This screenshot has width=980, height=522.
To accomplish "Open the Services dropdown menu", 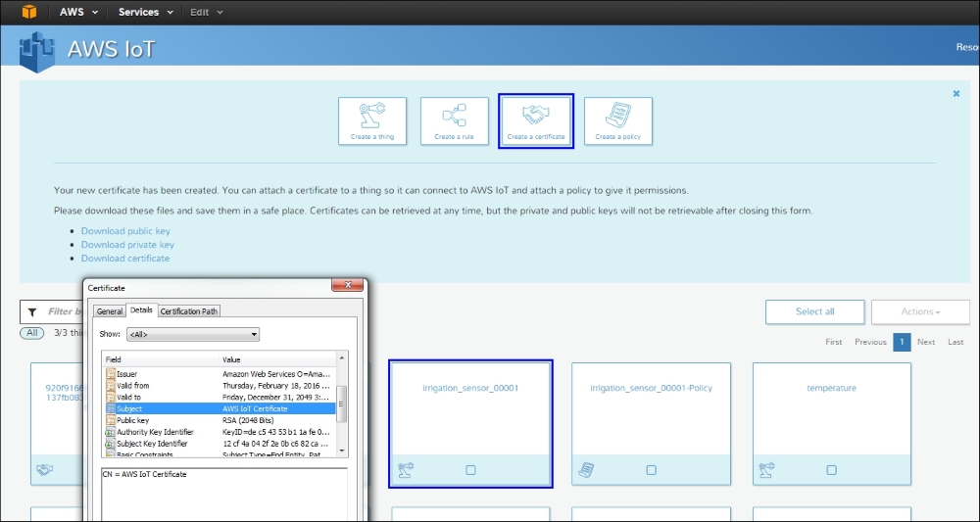I will click(146, 12).
